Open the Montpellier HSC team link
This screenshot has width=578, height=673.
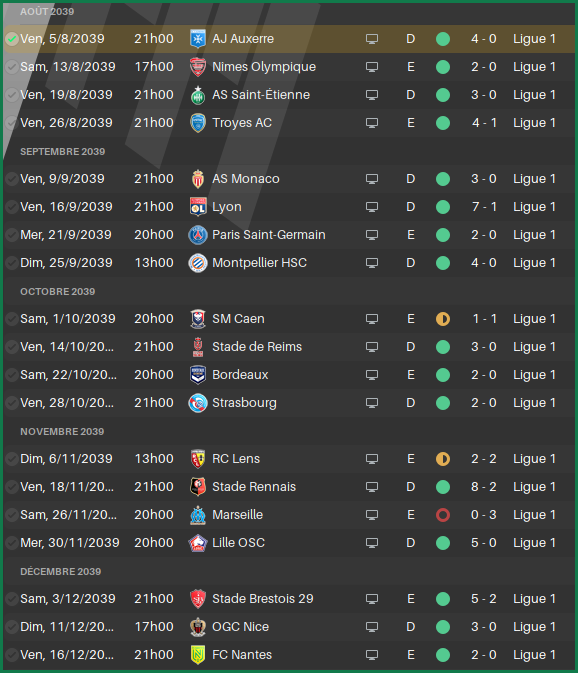coord(260,263)
